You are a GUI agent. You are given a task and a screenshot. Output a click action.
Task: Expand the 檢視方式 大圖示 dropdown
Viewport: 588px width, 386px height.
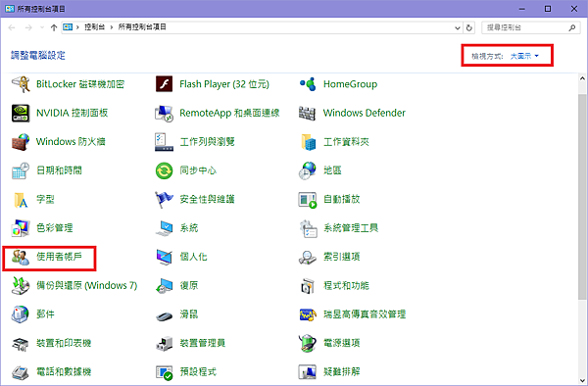coord(523,56)
